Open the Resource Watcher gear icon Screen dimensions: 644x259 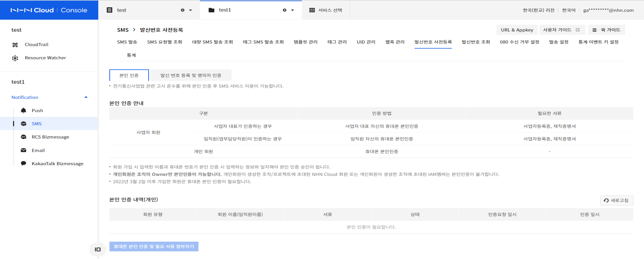pyautogui.click(x=15, y=58)
